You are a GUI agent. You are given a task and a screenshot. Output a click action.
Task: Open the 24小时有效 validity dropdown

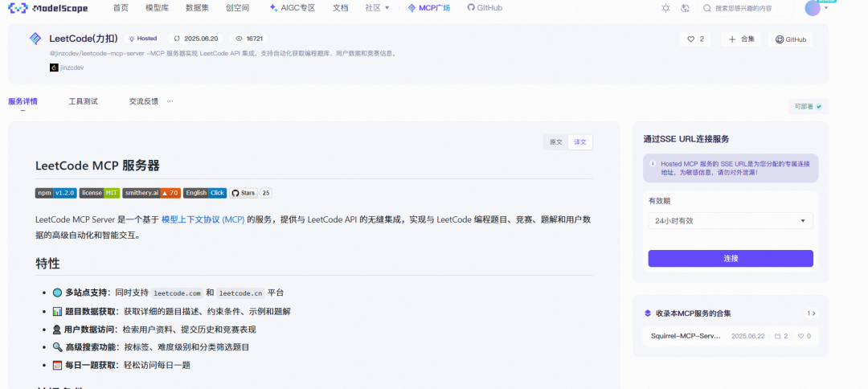pyautogui.click(x=730, y=221)
